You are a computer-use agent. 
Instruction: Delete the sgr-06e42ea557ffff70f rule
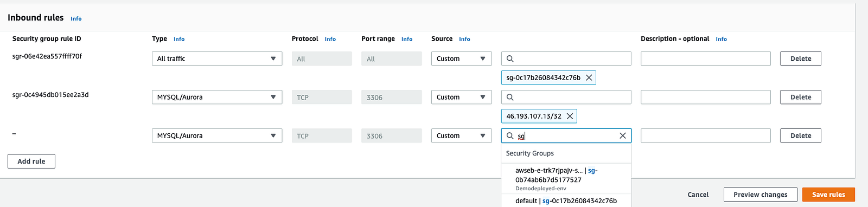point(801,59)
